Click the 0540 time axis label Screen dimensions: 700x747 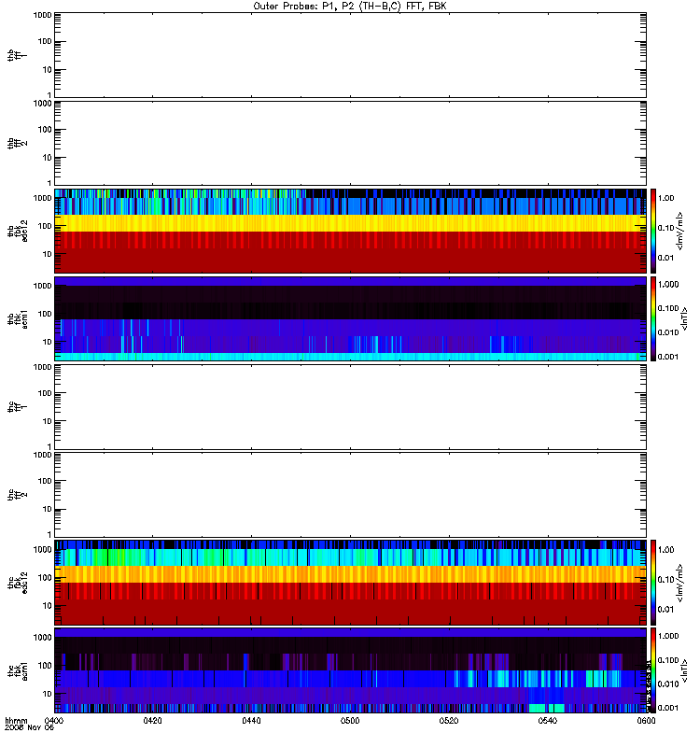coord(548,721)
